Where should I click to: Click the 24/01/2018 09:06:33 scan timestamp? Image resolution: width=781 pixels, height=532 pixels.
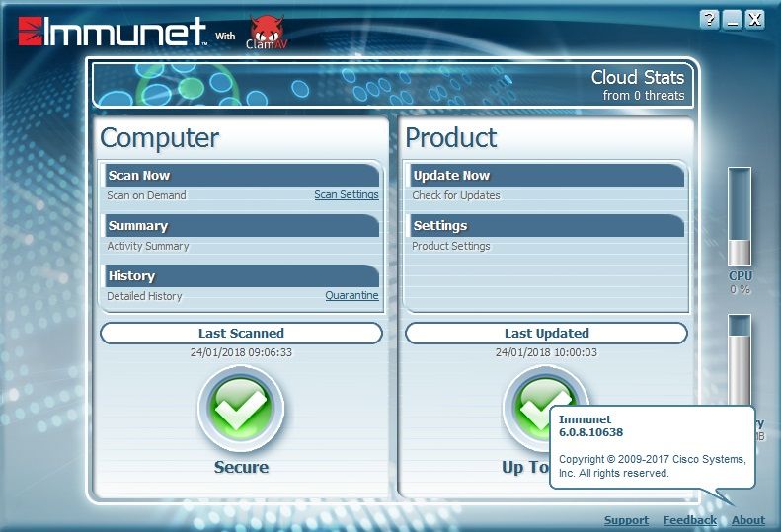(241, 352)
